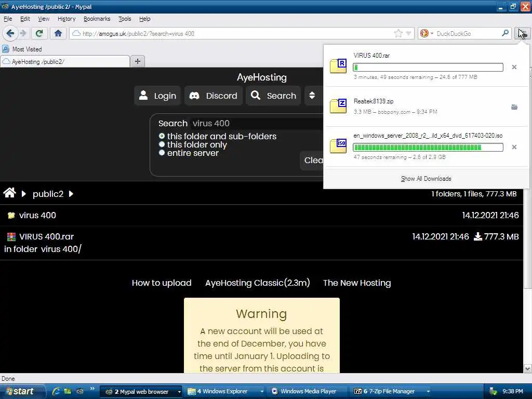Screen dimensions: 532x399
Task: Open The New Hosting link
Action: click(357, 283)
